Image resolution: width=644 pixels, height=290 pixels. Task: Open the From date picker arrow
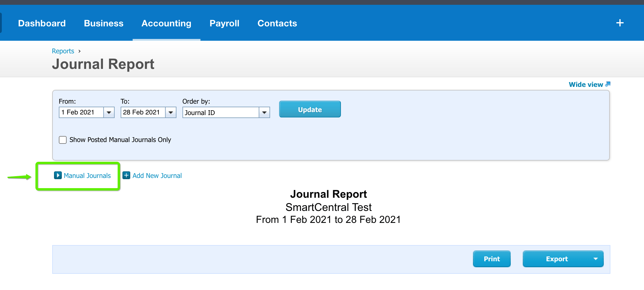109,112
